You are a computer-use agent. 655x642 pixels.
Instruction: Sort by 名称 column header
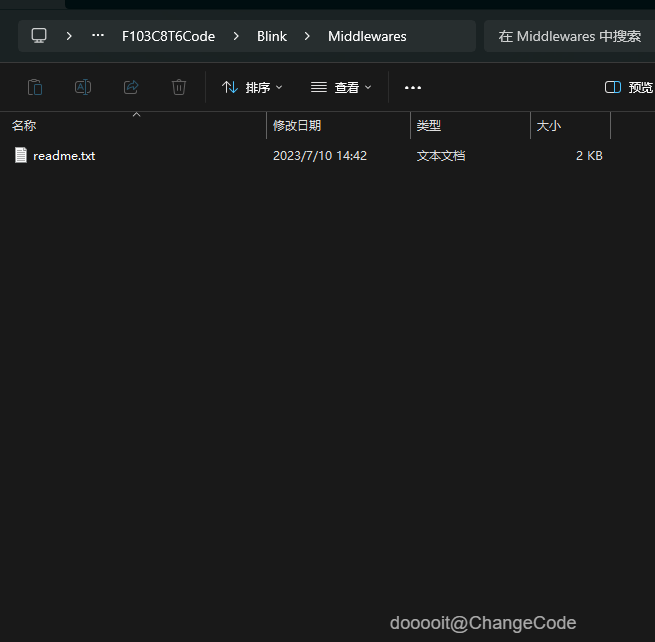[x=133, y=125]
